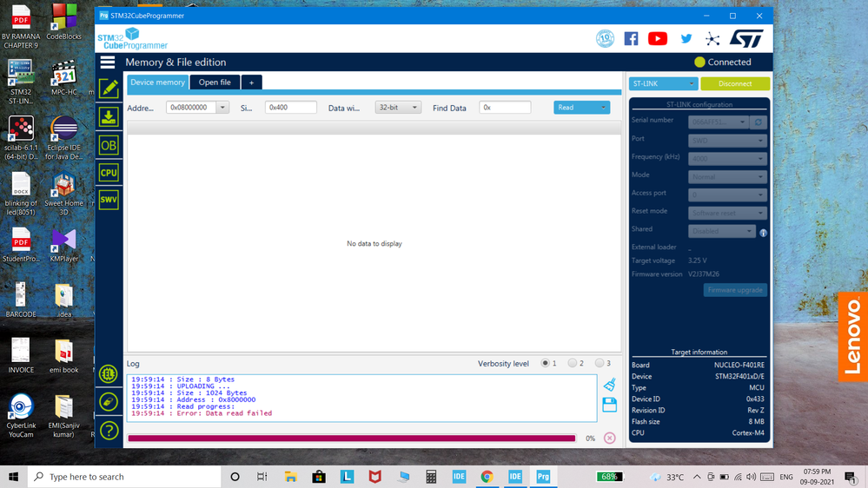Screen dimensions: 868x488
Task: Save the log with the floppy icon
Action: click(x=609, y=405)
